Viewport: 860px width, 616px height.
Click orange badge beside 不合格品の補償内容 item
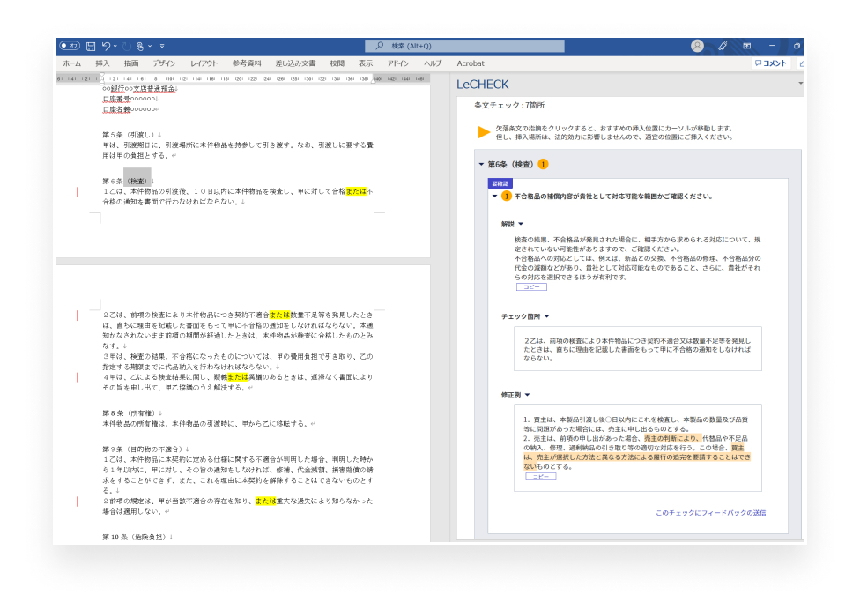point(507,196)
